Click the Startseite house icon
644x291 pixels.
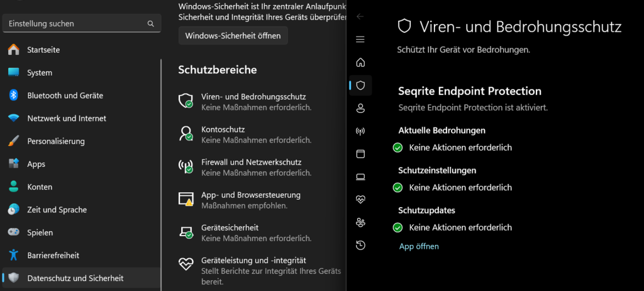[14, 50]
